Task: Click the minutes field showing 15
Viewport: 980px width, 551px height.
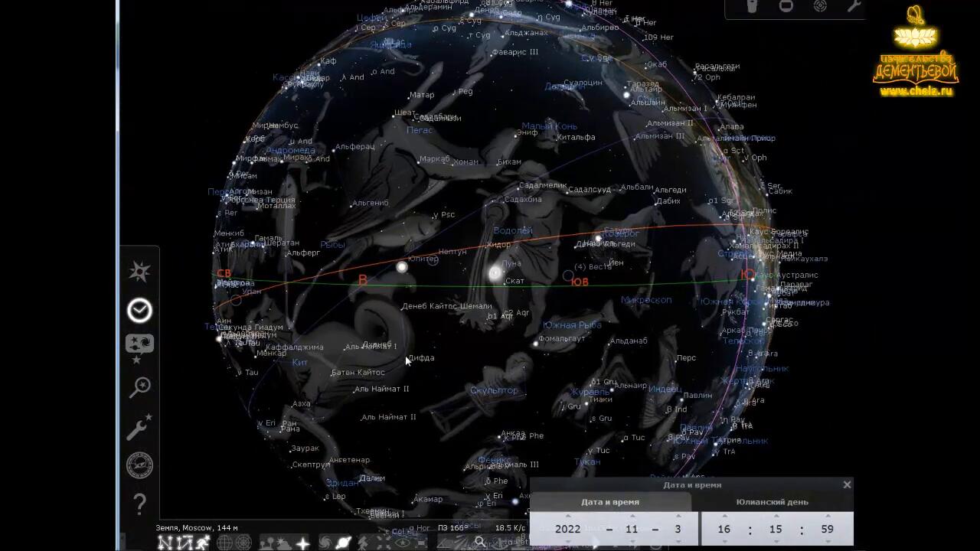Action: click(x=776, y=529)
